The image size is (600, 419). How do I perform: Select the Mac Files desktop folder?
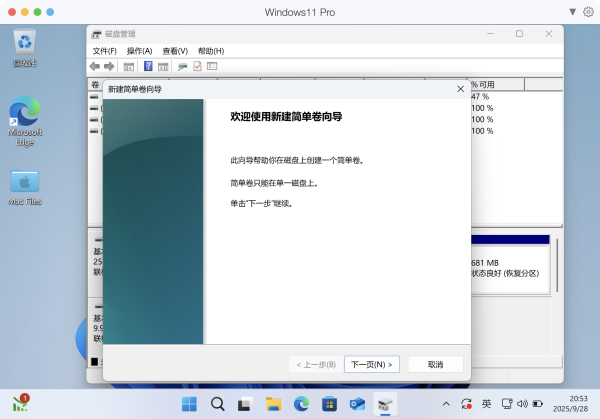(x=25, y=187)
